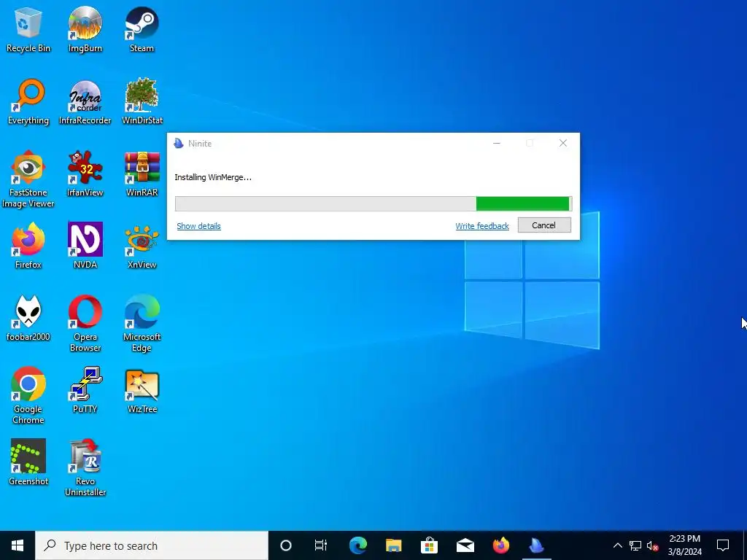Select the Revo Uninstaller desktop shortcut

85,468
